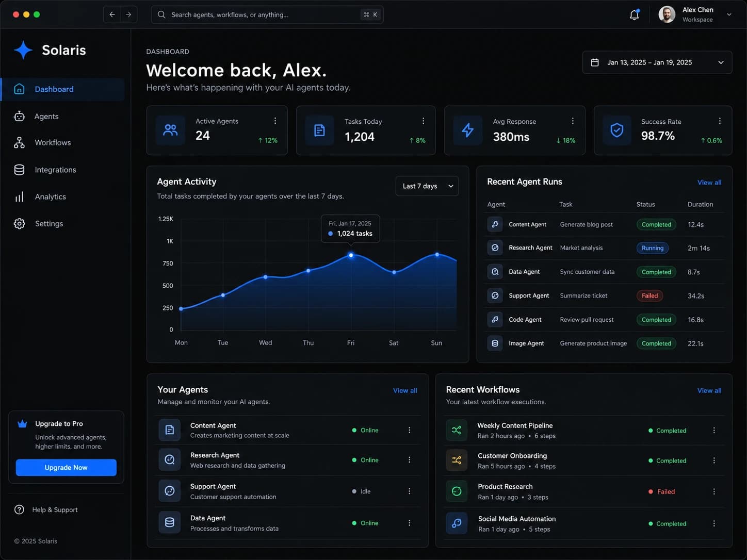Open Avg Response card options menu
Screen dimensions: 747x560
pos(573,121)
